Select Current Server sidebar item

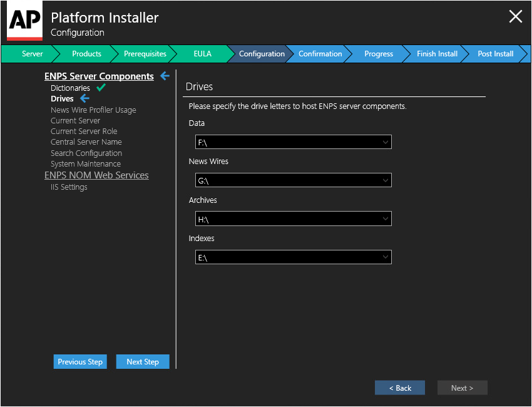[75, 120]
